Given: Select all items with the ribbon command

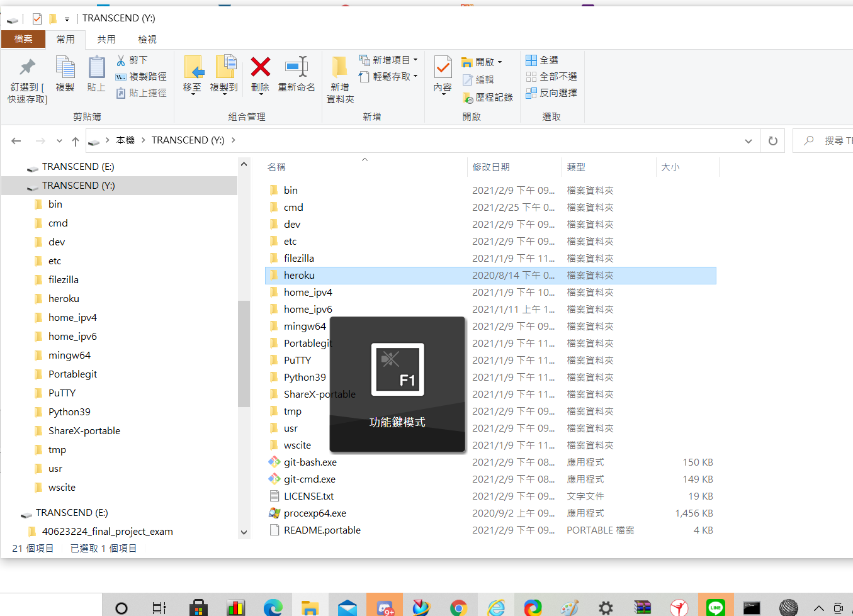Looking at the screenshot, I should pos(543,60).
